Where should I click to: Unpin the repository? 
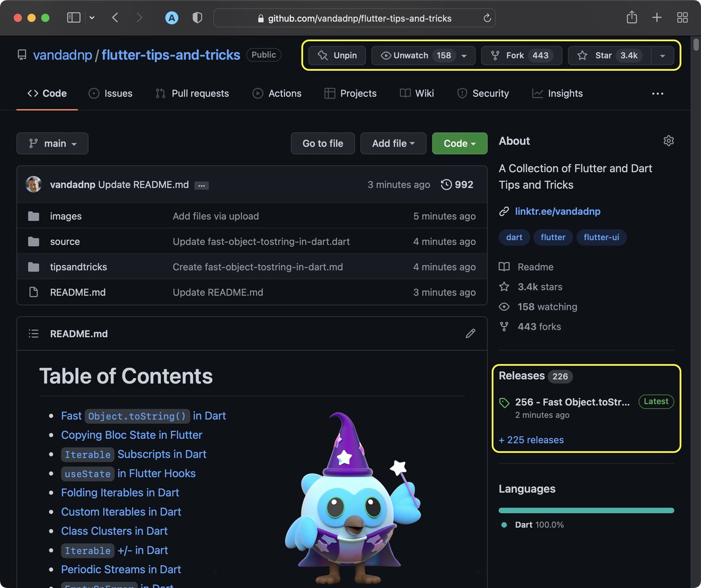[x=337, y=56]
